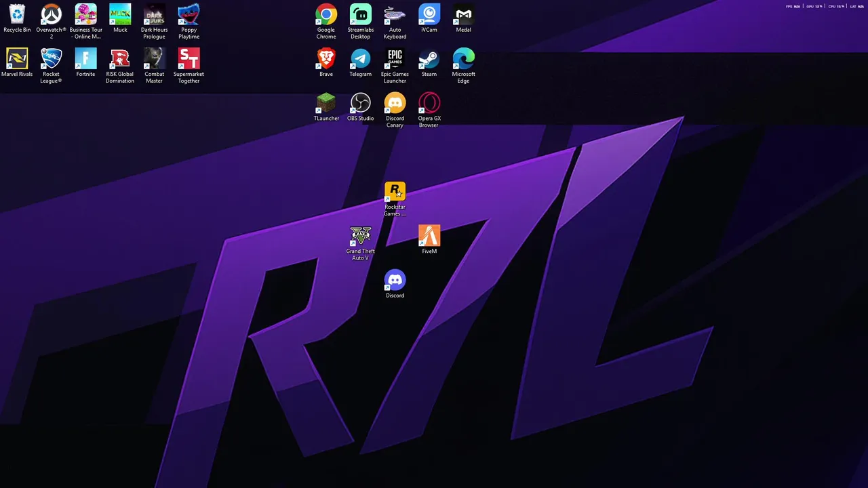Select Microsoft Edge icon
Viewport: 868px width, 488px height.
point(464,66)
